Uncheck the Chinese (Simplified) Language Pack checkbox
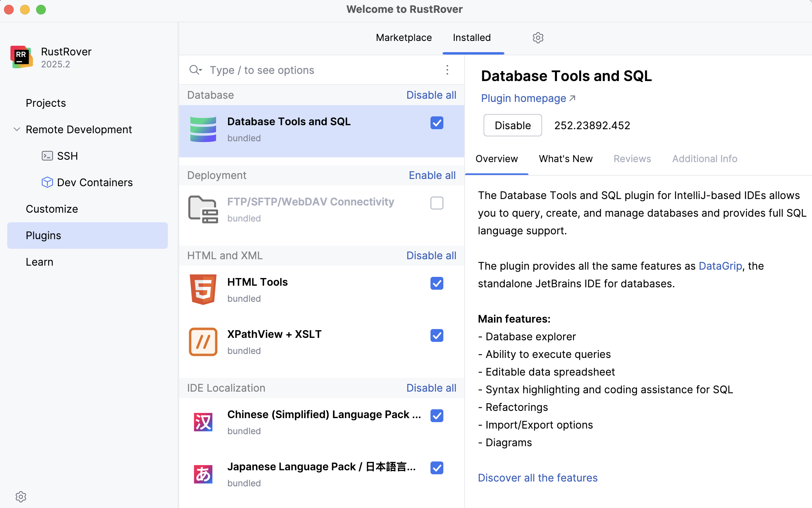 [x=437, y=416]
